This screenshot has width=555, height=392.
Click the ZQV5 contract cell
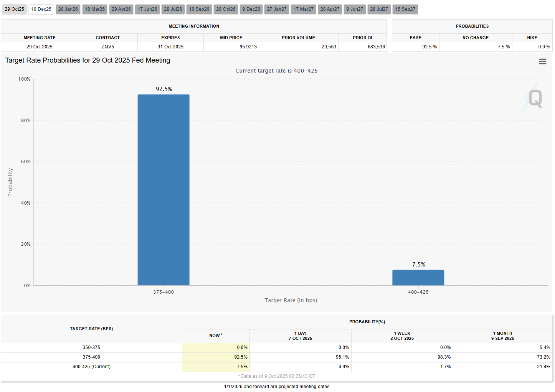108,47
